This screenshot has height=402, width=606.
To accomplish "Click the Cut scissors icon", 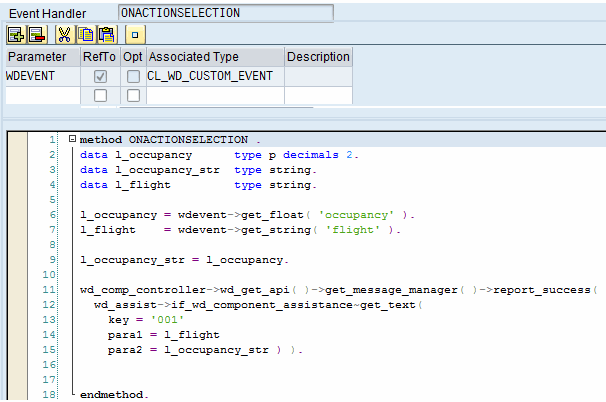I will [x=63, y=35].
